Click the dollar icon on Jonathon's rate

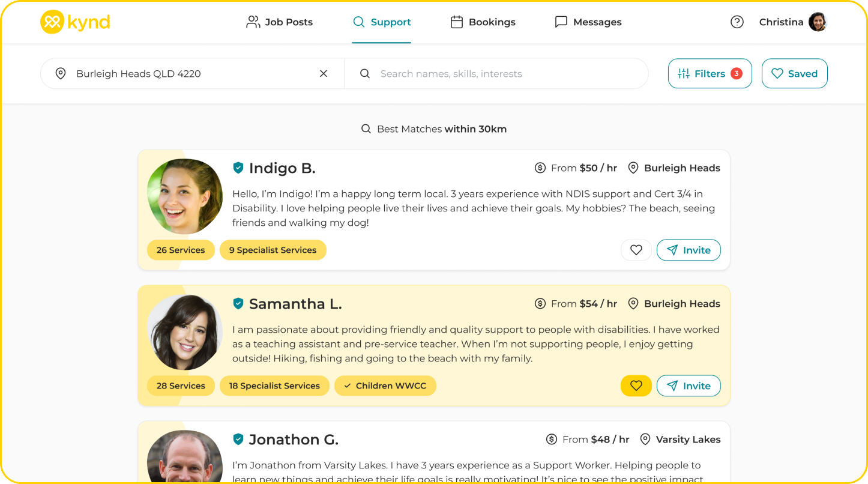[552, 440]
